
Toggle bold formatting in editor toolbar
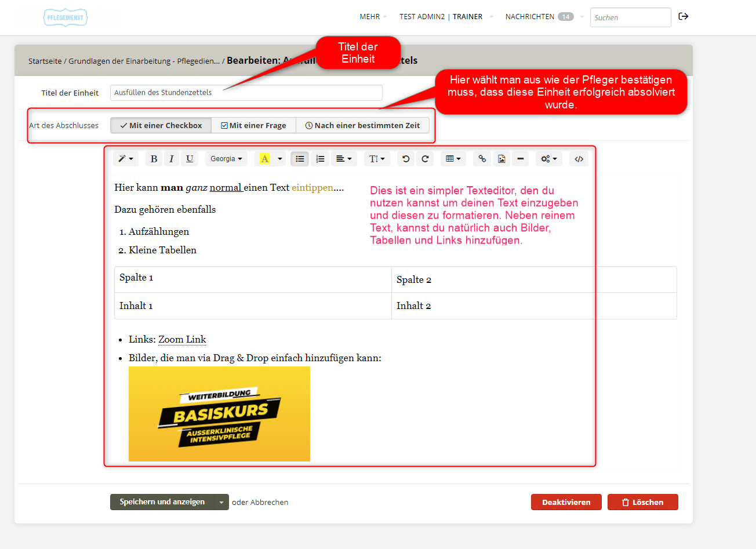pyautogui.click(x=154, y=159)
